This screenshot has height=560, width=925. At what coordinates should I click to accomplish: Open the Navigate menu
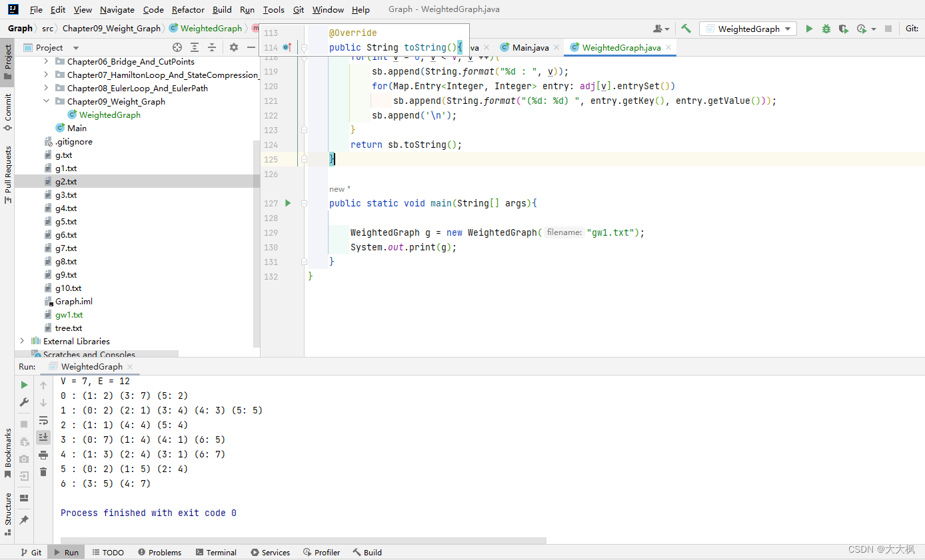click(117, 9)
